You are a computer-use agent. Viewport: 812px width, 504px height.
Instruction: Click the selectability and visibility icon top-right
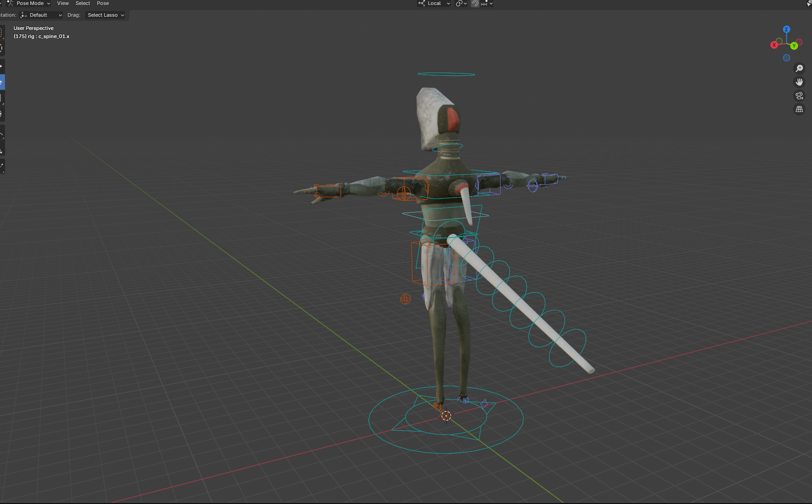[x=809, y=3]
